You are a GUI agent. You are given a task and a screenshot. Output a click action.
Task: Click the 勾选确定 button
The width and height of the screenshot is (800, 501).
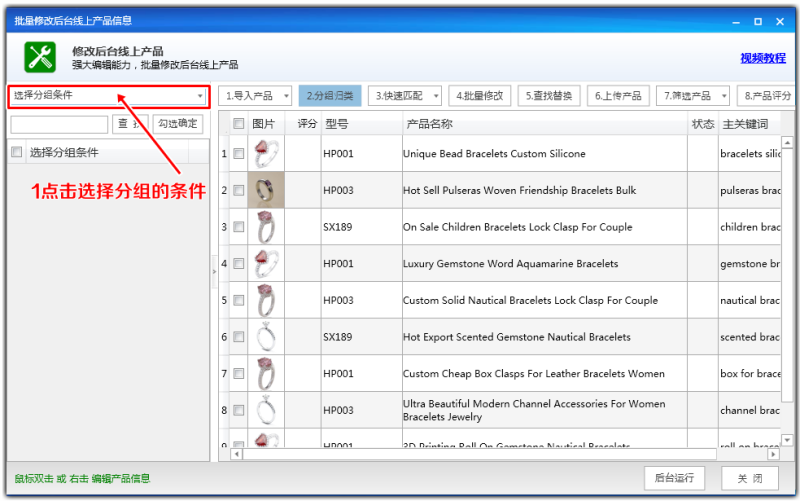point(178,123)
